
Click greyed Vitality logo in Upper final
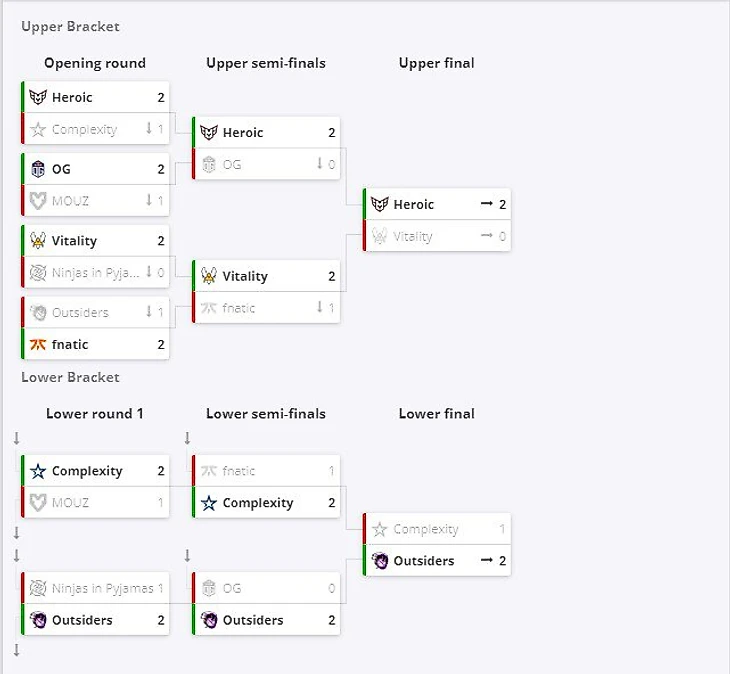(379, 237)
